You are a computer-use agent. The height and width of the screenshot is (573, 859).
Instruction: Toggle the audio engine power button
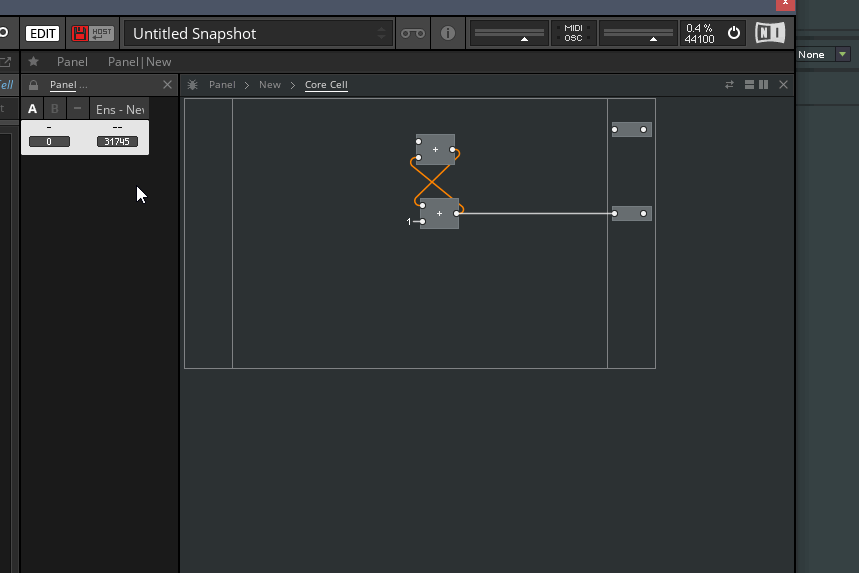[734, 33]
